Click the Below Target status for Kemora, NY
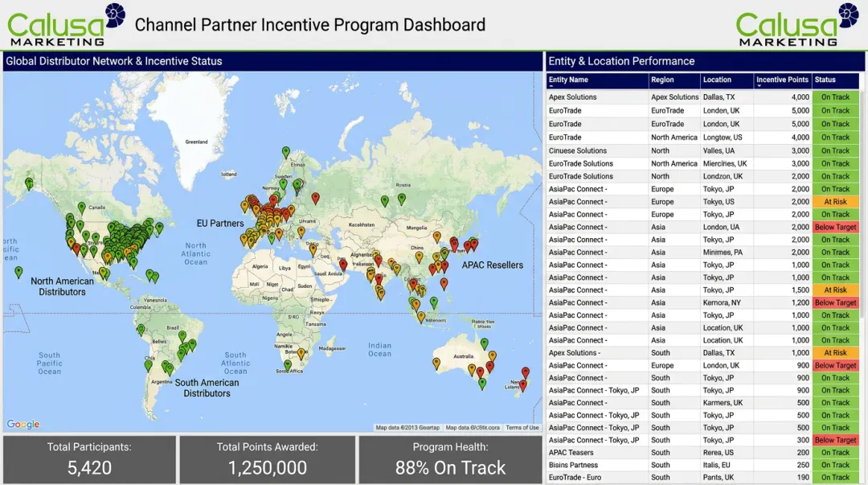The height and width of the screenshot is (485, 868). (x=835, y=302)
